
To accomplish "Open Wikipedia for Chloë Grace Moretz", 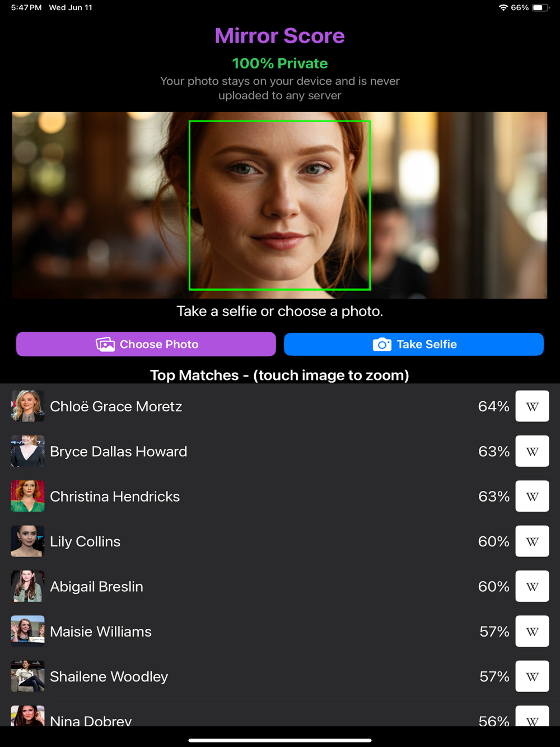I will [x=532, y=406].
